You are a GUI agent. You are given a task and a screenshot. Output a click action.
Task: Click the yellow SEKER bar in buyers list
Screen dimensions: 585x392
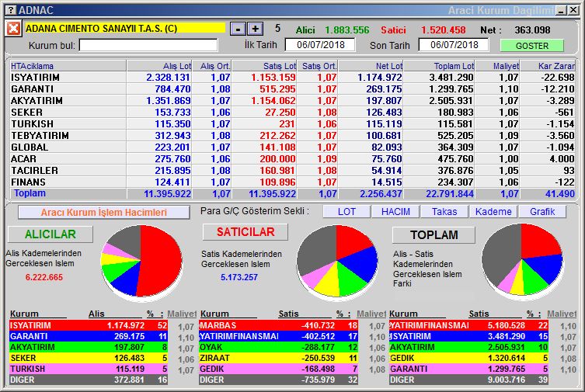[89, 358]
